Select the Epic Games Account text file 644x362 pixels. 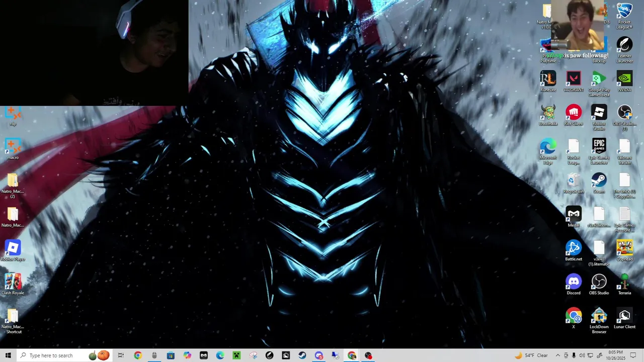624,219
